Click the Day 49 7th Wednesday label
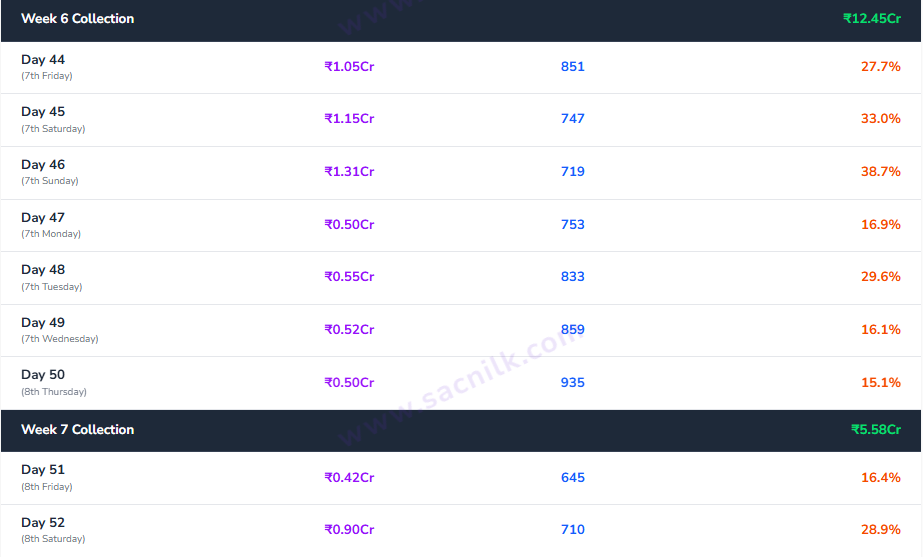The height and width of the screenshot is (557, 923). (x=59, y=330)
